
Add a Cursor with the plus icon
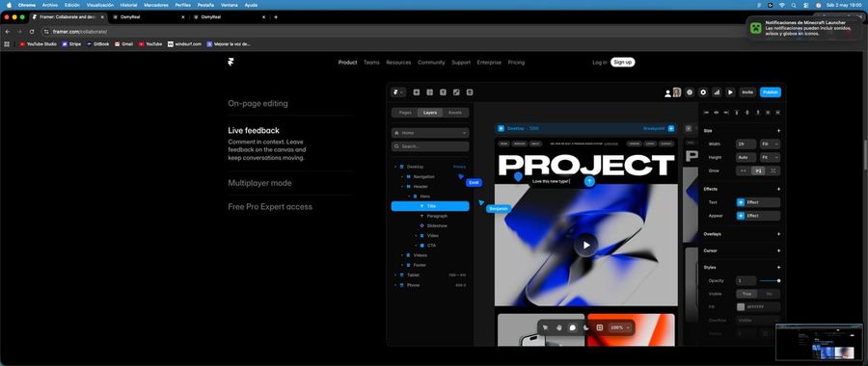point(779,251)
